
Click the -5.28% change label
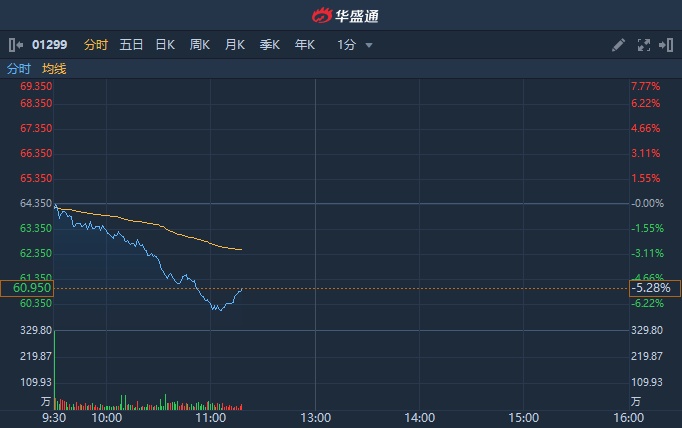[x=653, y=288]
